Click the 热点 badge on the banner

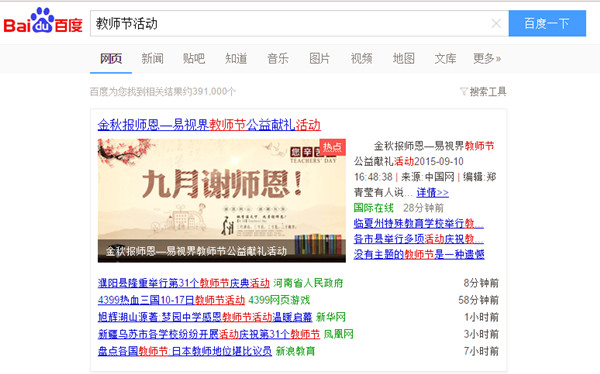332,147
